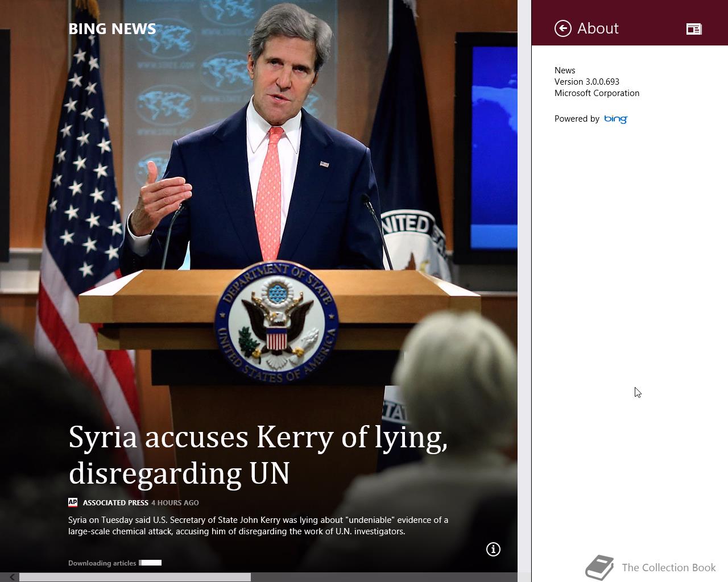Click the 4 HOURS AGO timestamp
The width and height of the screenshot is (728, 582).
[175, 503]
